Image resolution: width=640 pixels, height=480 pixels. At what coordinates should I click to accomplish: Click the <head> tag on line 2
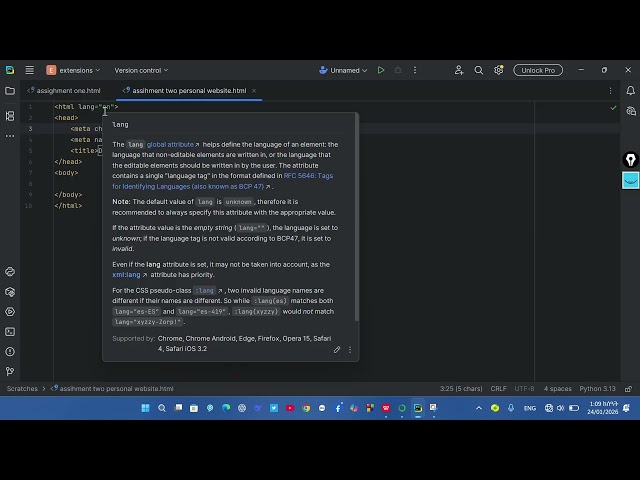coord(66,118)
